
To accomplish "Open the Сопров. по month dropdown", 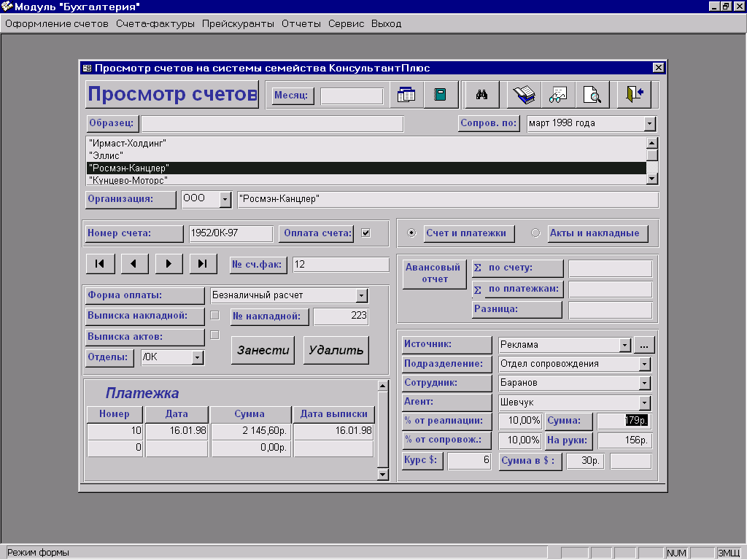I will tap(649, 124).
